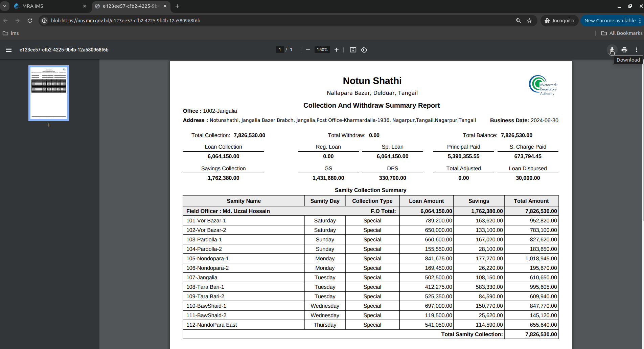Rotate the document counterclockwise
The image size is (644, 349).
[364, 50]
